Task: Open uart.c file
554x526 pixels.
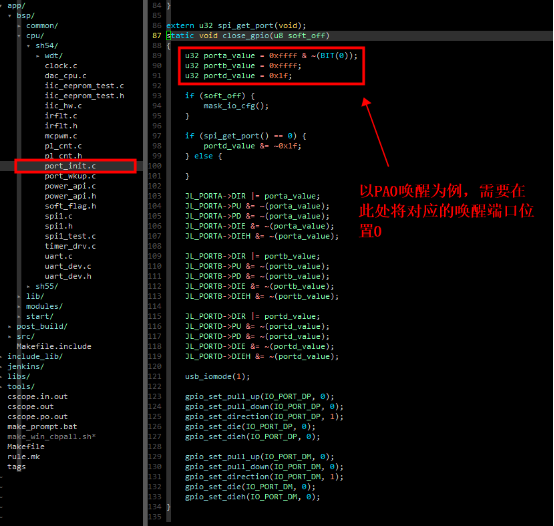Action: coord(58,256)
